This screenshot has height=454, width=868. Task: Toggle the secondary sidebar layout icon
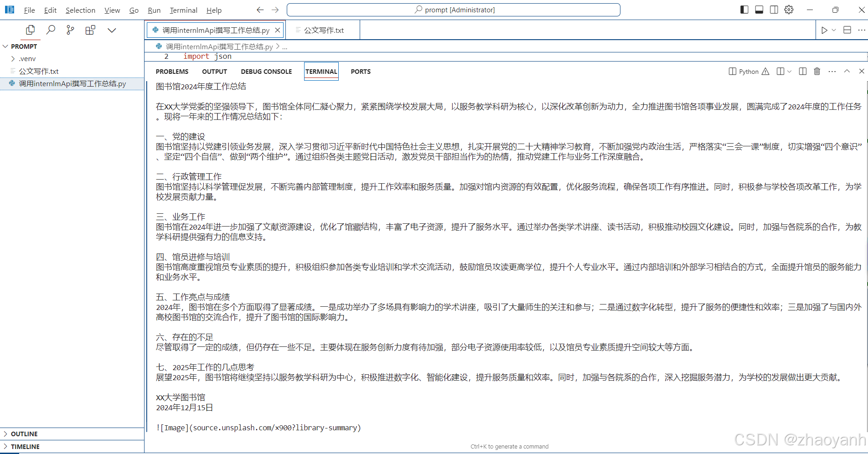(x=774, y=10)
